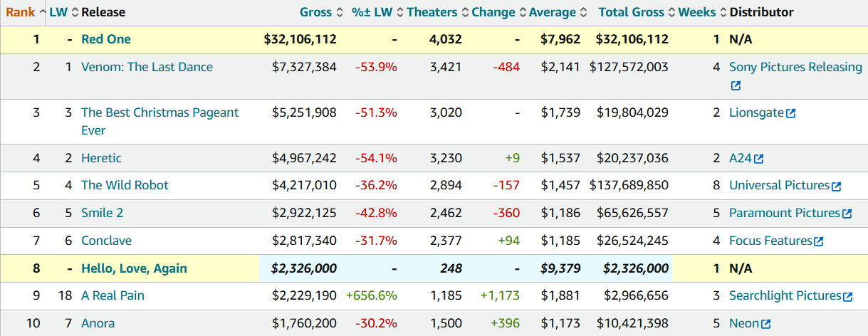Click external link icon after Universal Pictures

(837, 187)
